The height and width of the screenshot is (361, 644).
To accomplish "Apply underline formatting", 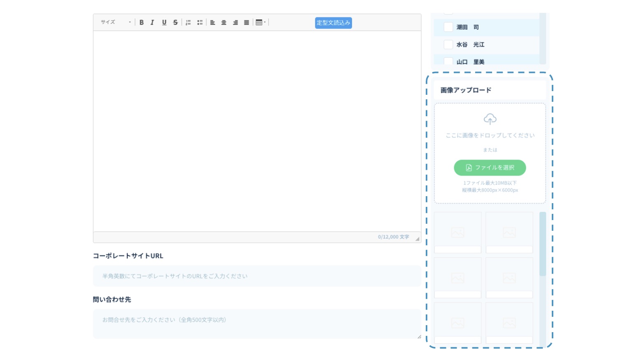I will pos(164,23).
